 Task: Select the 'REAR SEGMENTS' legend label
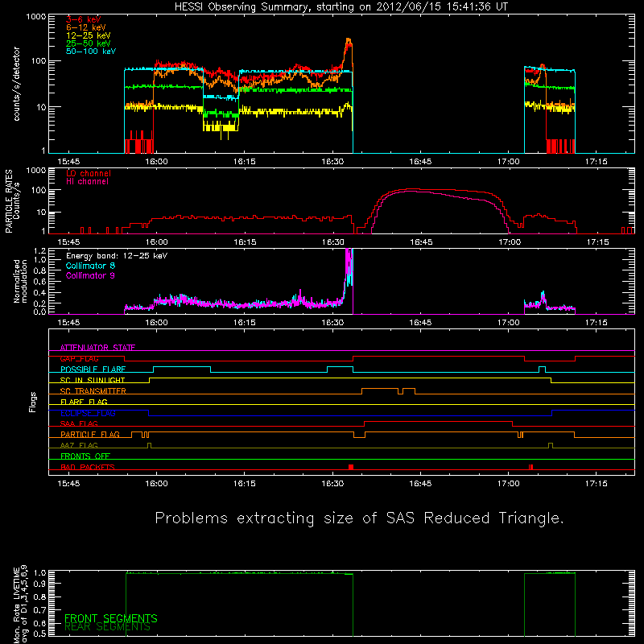(x=108, y=627)
